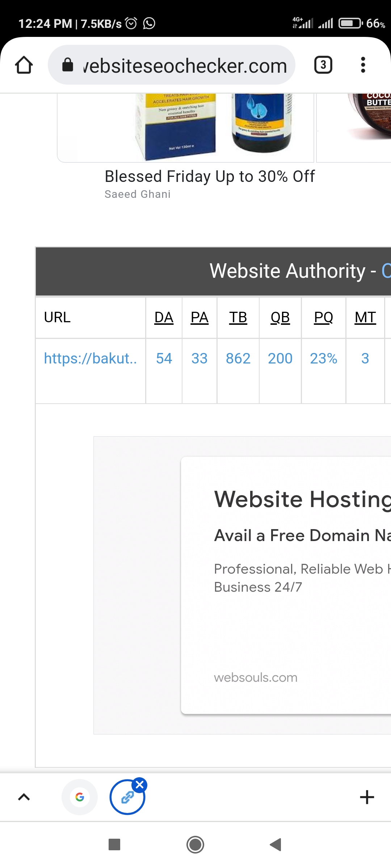
Task: Click the MT column header
Action: tap(365, 318)
